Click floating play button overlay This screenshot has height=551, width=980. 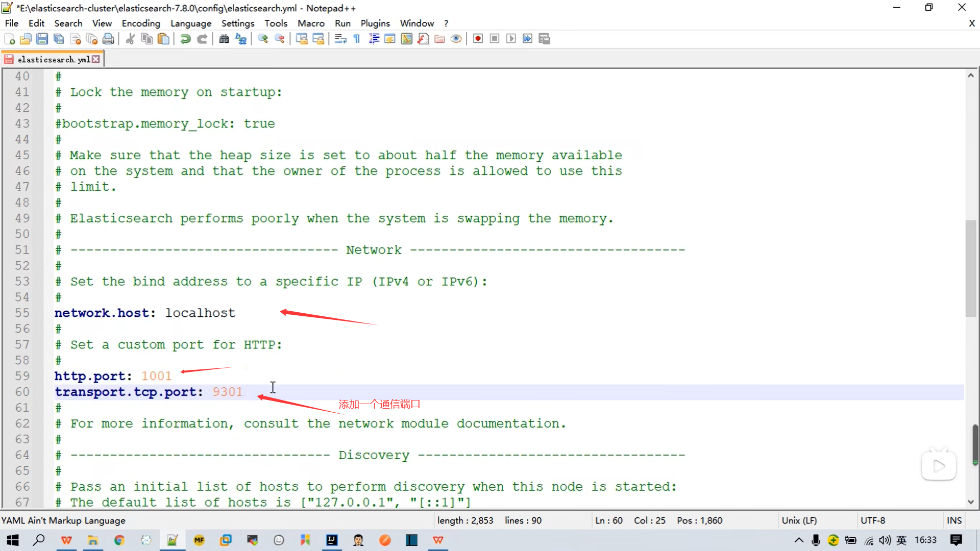click(938, 465)
